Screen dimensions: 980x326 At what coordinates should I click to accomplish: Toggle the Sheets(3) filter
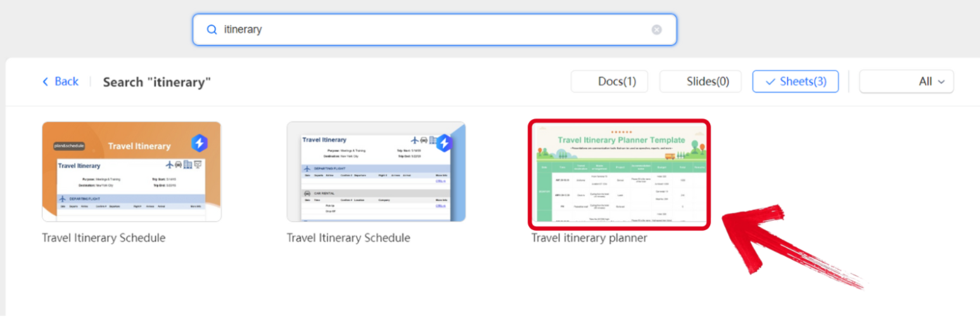796,81
